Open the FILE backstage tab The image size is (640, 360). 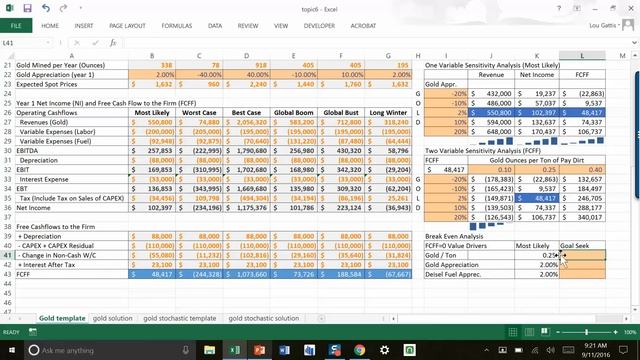click(x=16, y=25)
